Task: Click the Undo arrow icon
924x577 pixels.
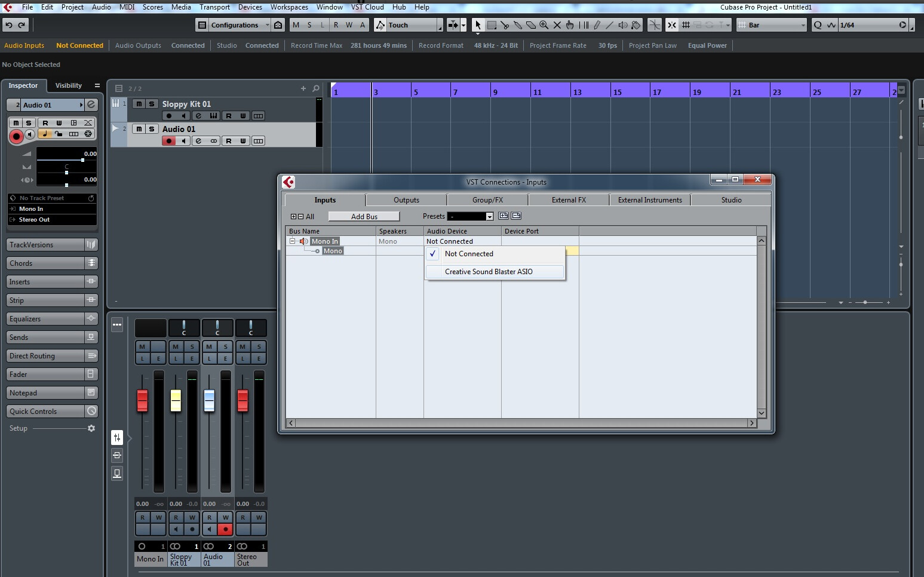Action: (x=9, y=25)
